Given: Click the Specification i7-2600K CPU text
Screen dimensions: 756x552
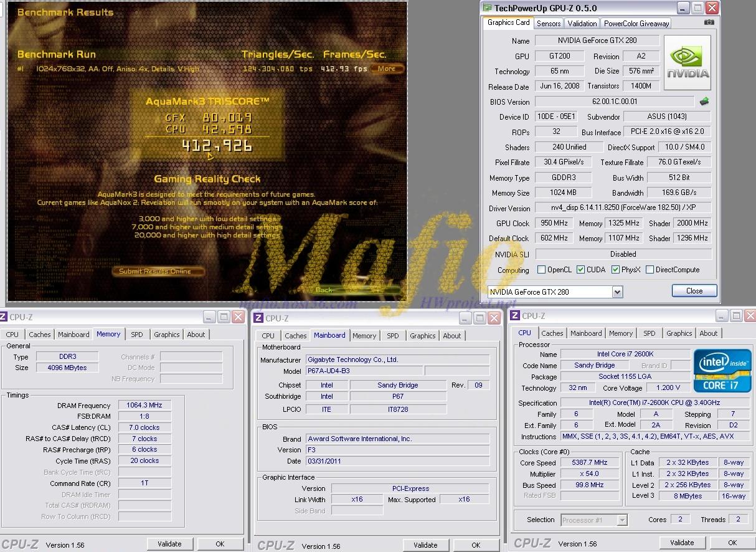Looking at the screenshot, I should tap(656, 403).
